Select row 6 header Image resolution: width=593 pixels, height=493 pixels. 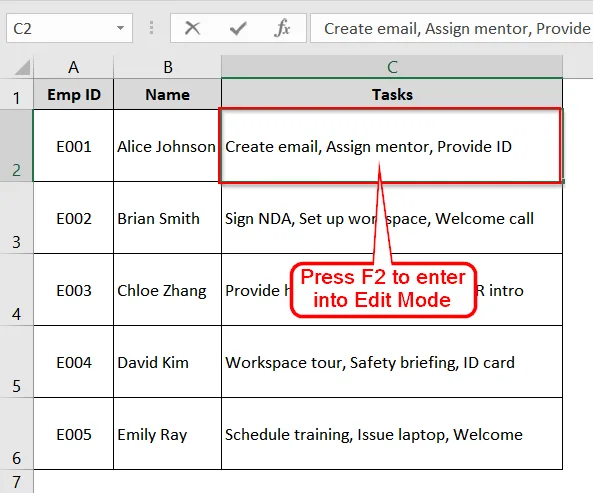pos(16,434)
